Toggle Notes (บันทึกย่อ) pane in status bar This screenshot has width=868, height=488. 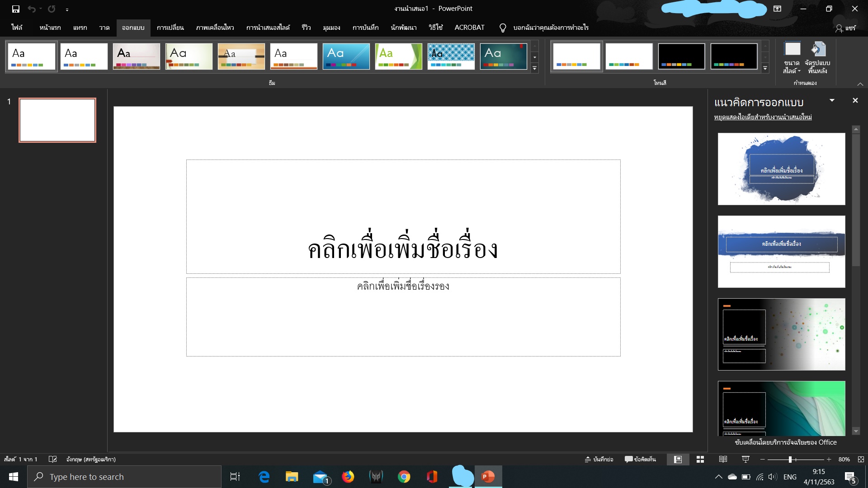pos(599,460)
